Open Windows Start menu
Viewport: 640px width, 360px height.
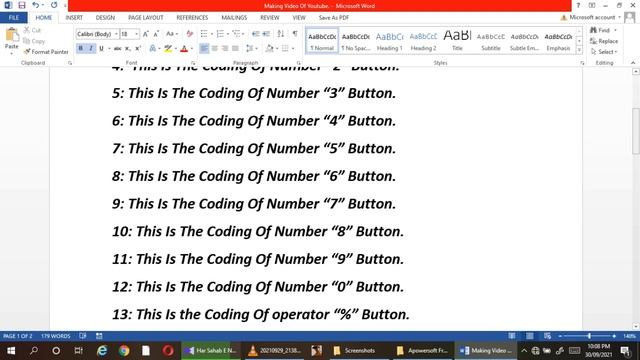pos(11,351)
